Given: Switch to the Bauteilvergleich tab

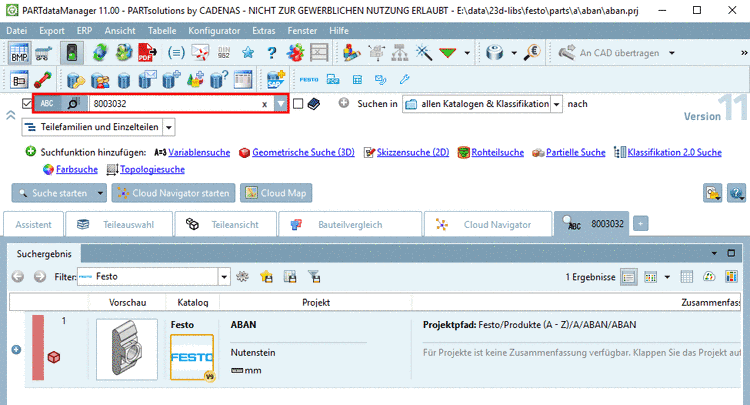Looking at the screenshot, I should 350,224.
